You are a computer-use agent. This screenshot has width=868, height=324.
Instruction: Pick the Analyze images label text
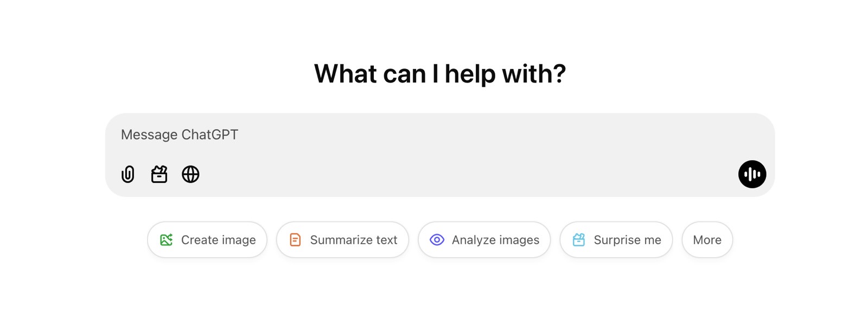(495, 240)
